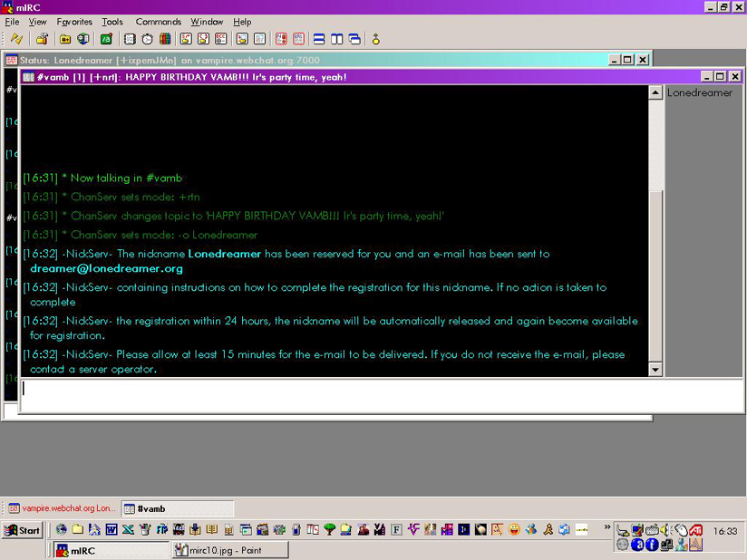Click the Windows Start button
Viewport: 747px width, 560px height.
23,530
